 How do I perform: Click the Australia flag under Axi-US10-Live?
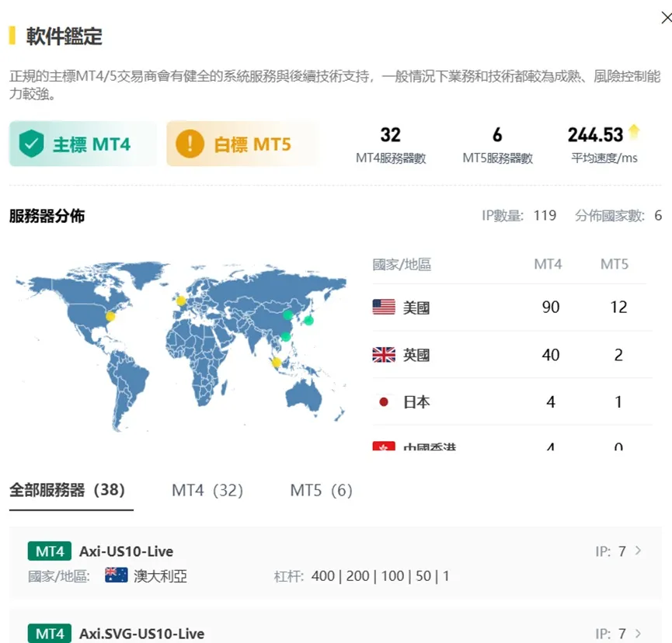coord(116,575)
